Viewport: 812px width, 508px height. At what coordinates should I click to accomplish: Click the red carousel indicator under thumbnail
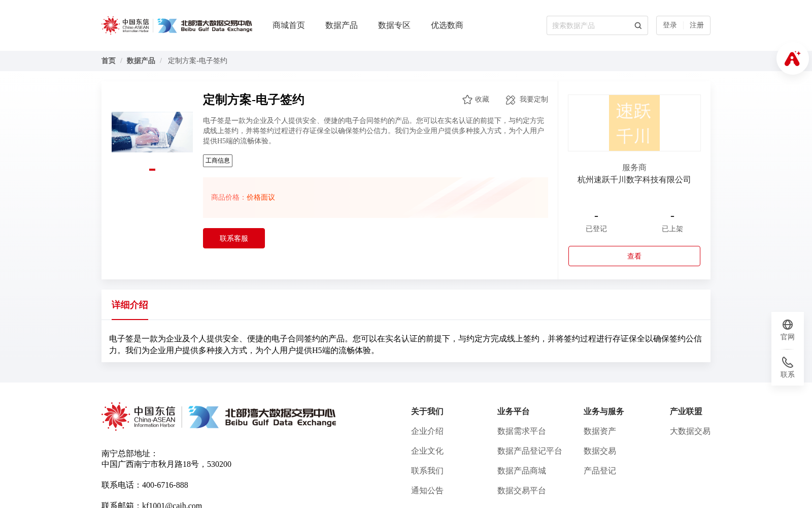(152, 170)
